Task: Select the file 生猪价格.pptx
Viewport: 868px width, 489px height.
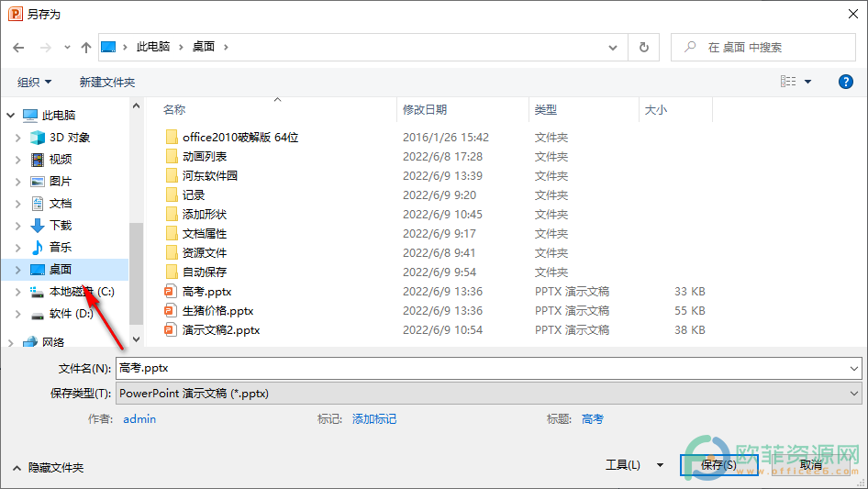Action: (218, 311)
